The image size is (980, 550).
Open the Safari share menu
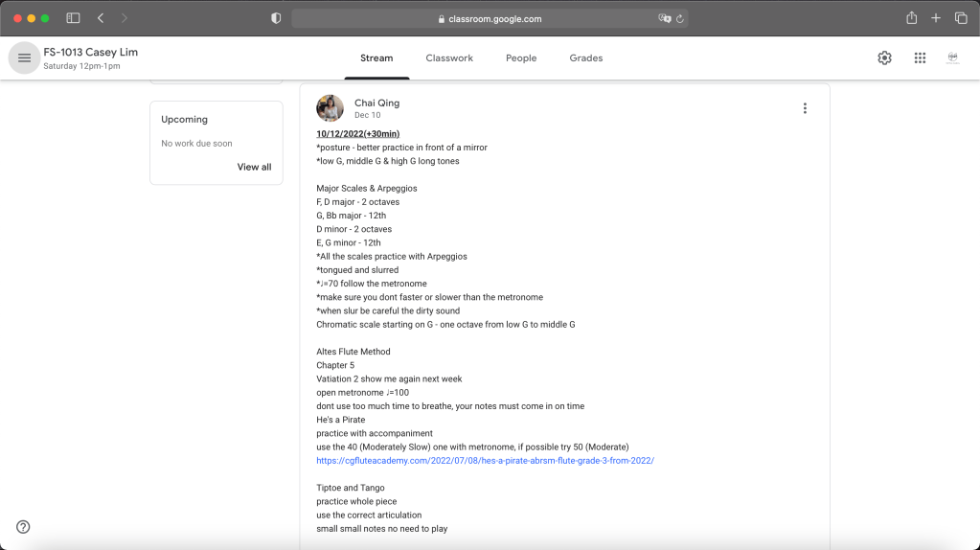pyautogui.click(x=911, y=18)
